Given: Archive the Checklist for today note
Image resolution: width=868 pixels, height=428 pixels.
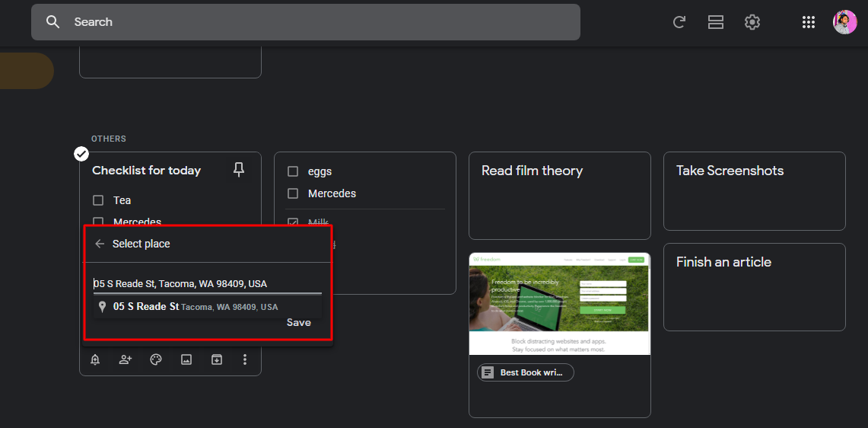Looking at the screenshot, I should 217,359.
